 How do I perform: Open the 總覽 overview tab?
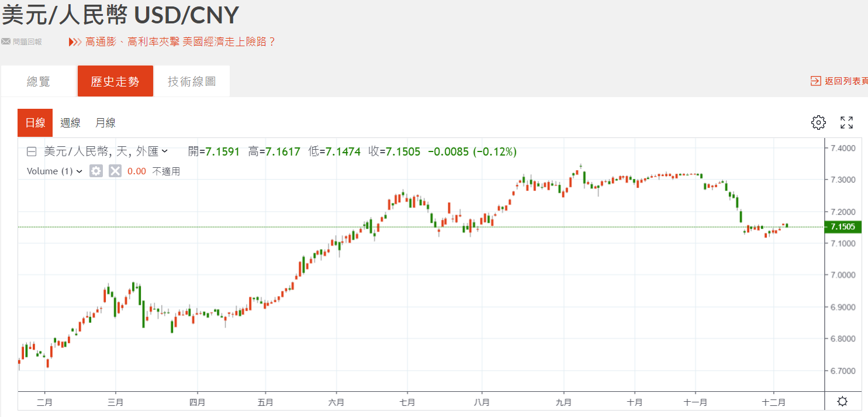click(39, 81)
